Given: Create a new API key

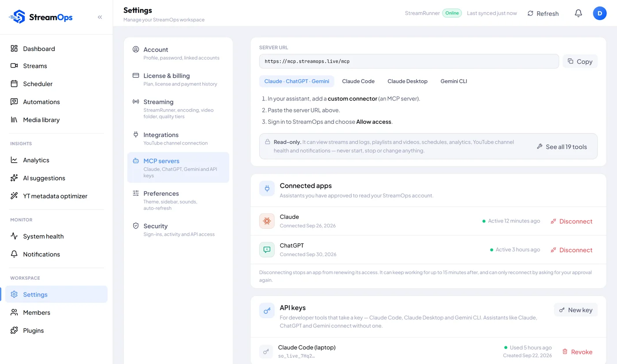Looking at the screenshot, I should point(576,310).
